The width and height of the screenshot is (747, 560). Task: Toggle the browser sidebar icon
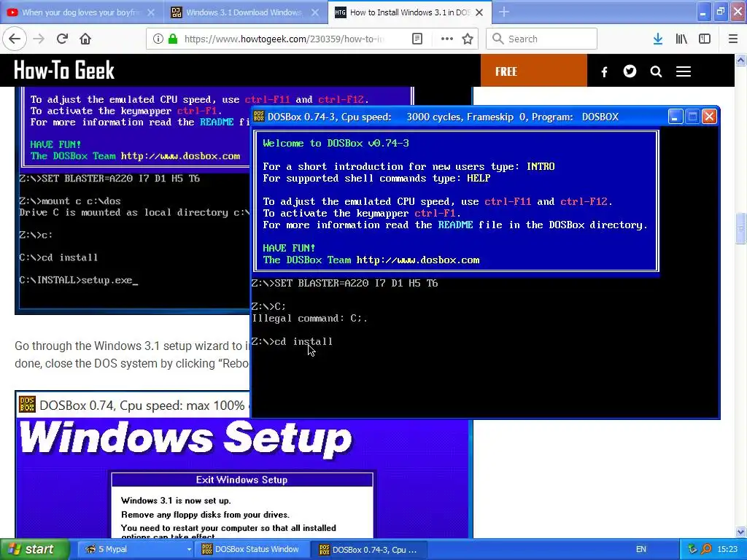click(x=705, y=39)
